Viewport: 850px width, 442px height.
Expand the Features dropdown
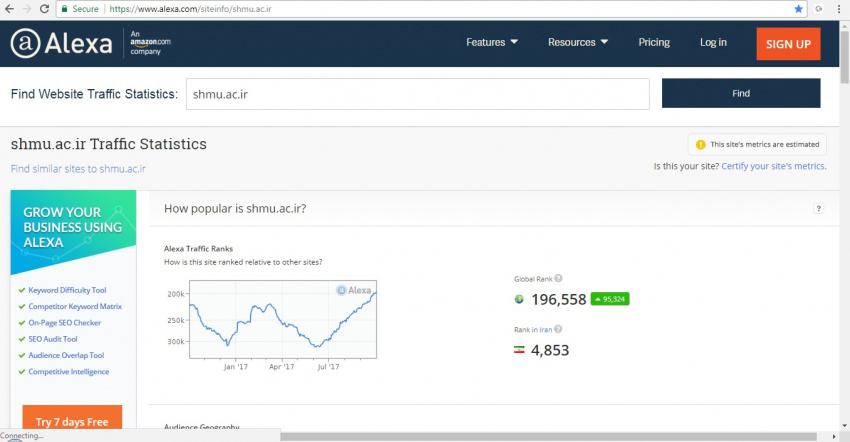(492, 42)
